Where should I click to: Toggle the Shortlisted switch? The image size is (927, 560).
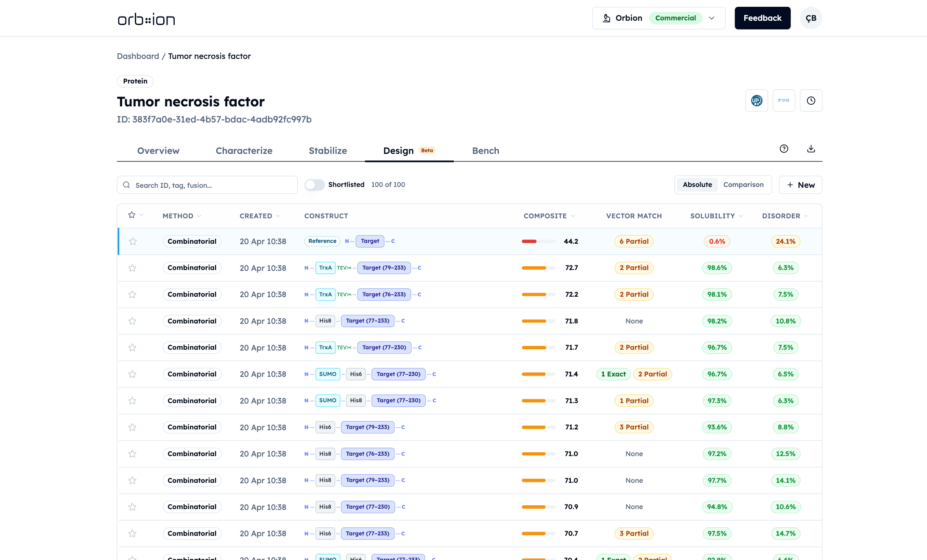314,185
